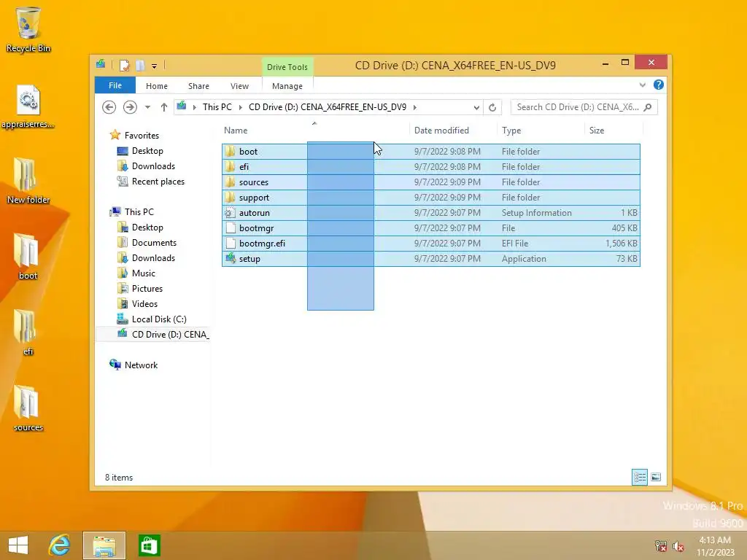Expand the chevron after This PC breadcrumb

tap(241, 107)
